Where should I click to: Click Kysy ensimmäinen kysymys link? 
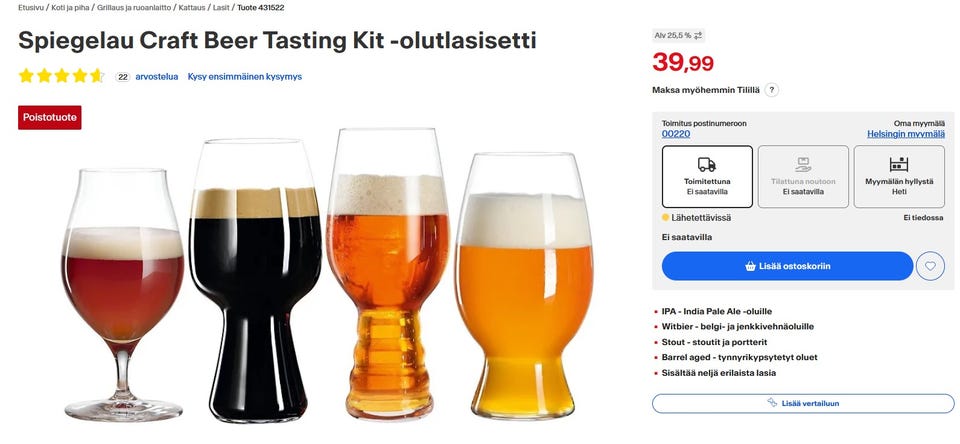245,76
